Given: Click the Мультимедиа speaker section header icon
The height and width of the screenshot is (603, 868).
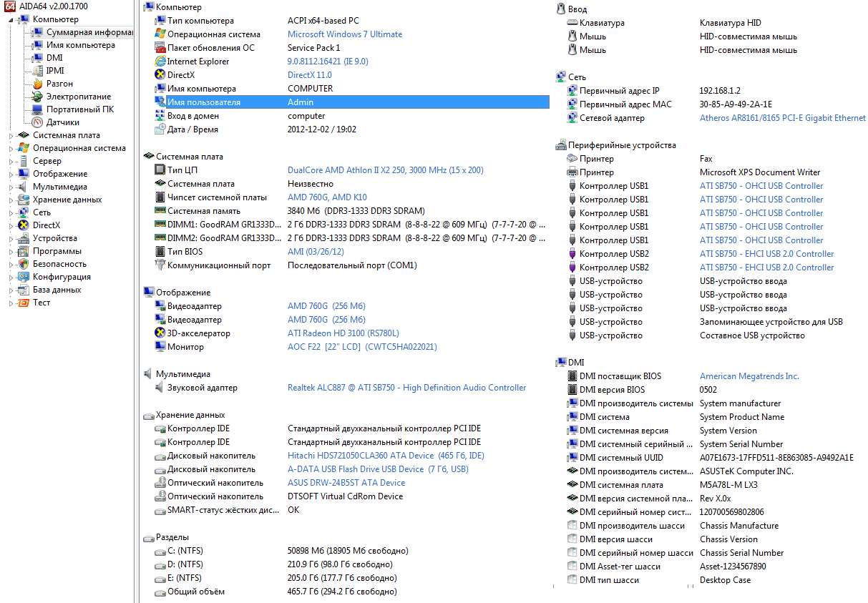Looking at the screenshot, I should pos(148,374).
